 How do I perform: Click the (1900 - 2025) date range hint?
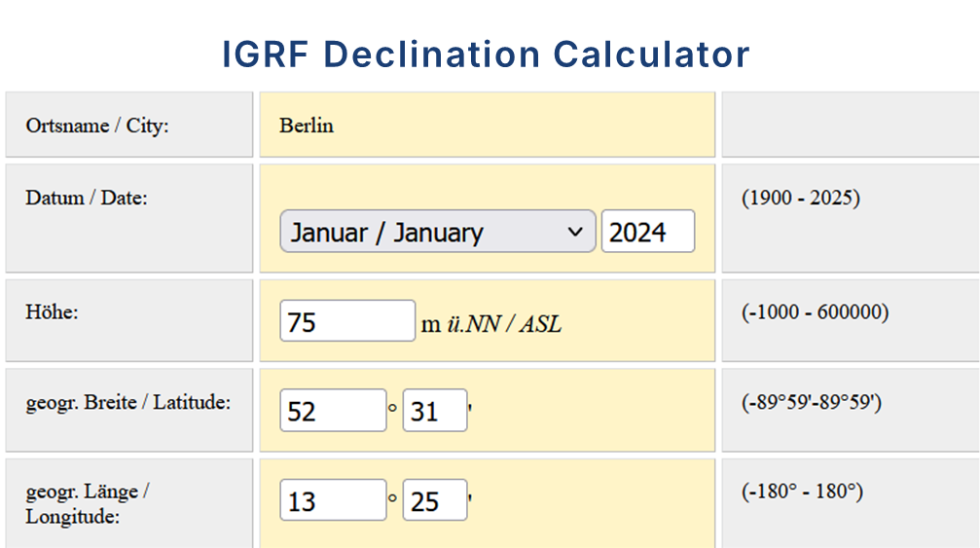[x=801, y=198]
